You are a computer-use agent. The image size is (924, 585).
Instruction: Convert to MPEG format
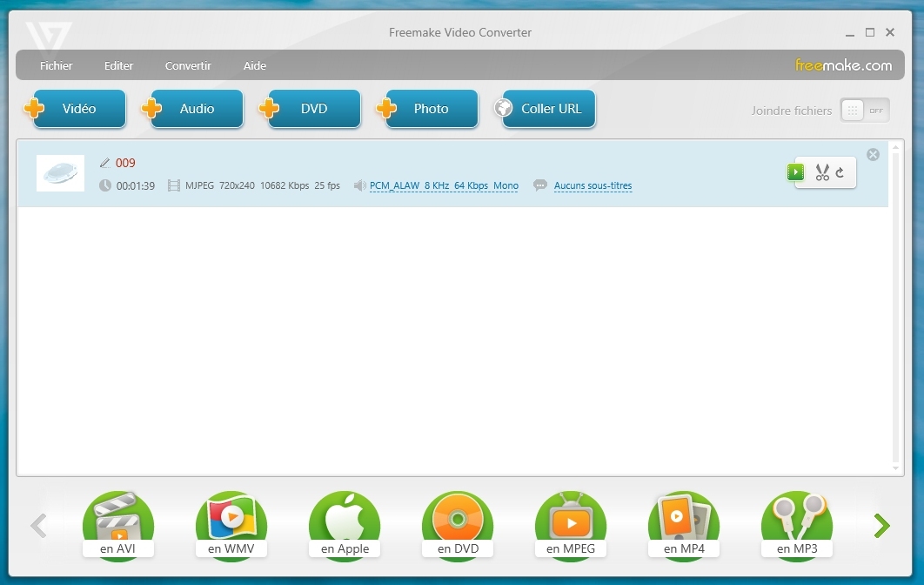click(x=571, y=526)
